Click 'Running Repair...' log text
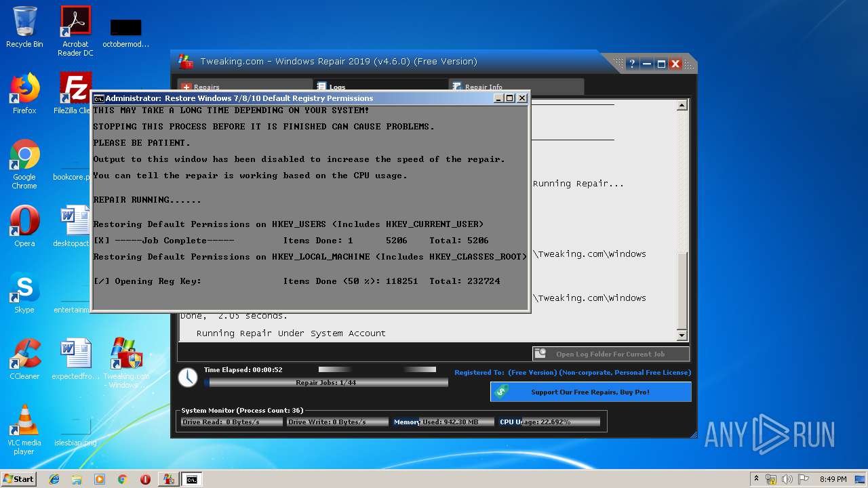This screenshot has height=488, width=868. pos(578,184)
